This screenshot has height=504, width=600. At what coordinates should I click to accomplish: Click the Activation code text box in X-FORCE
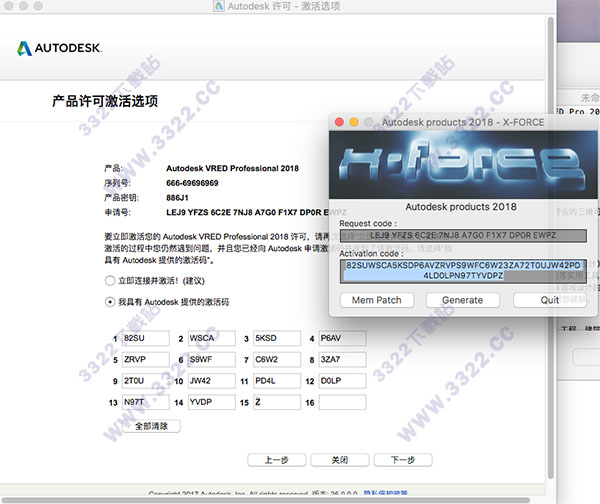tap(463, 271)
